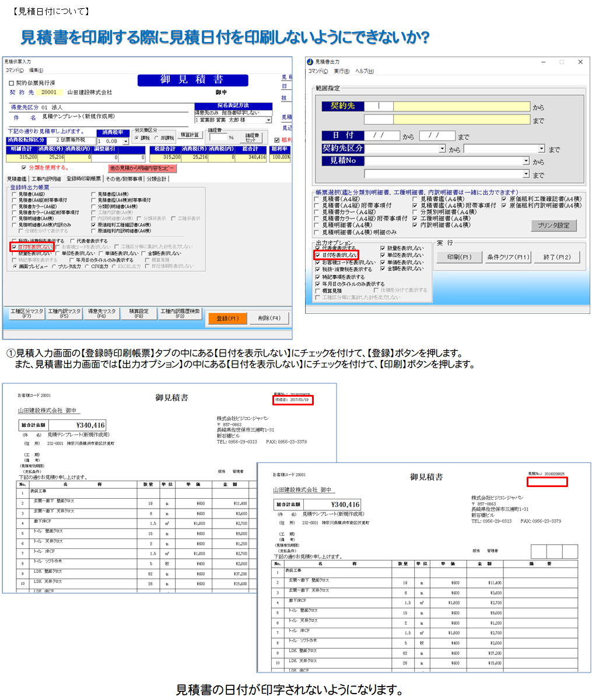Open the 消費税率 0.08 dropdown
592x700 pixels.
coord(125,141)
